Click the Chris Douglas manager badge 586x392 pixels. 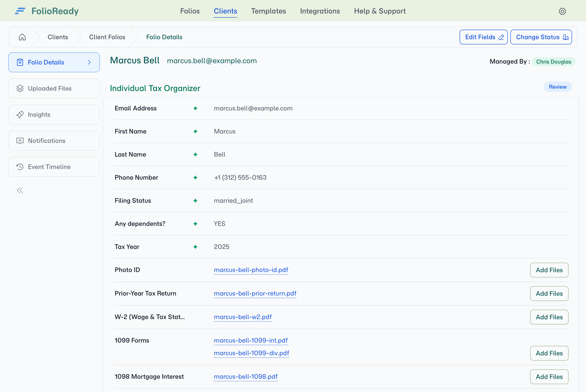point(554,62)
